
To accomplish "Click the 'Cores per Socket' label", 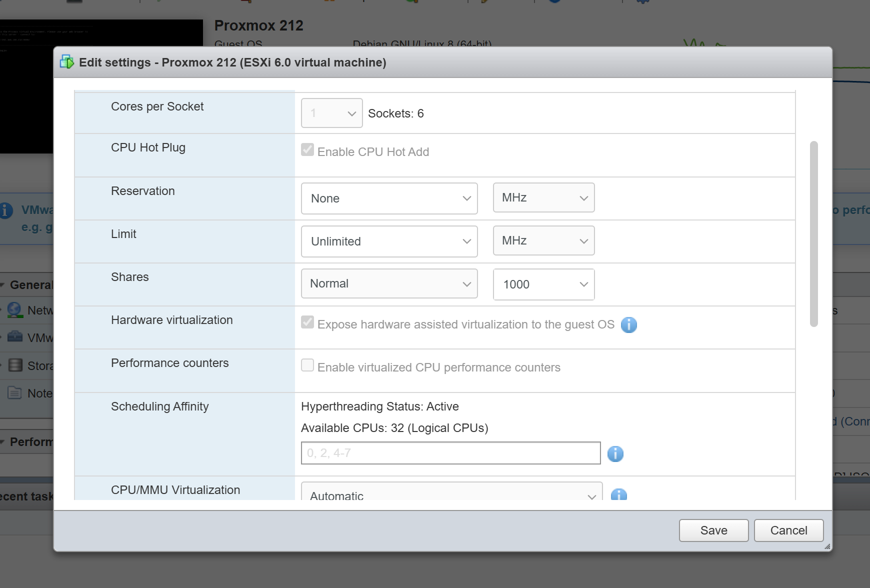I will (x=157, y=106).
